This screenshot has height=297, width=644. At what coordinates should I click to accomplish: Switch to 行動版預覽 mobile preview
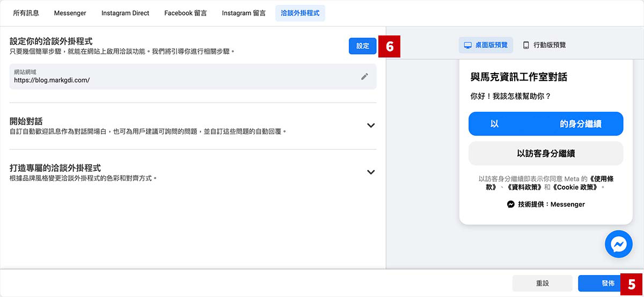pos(544,45)
